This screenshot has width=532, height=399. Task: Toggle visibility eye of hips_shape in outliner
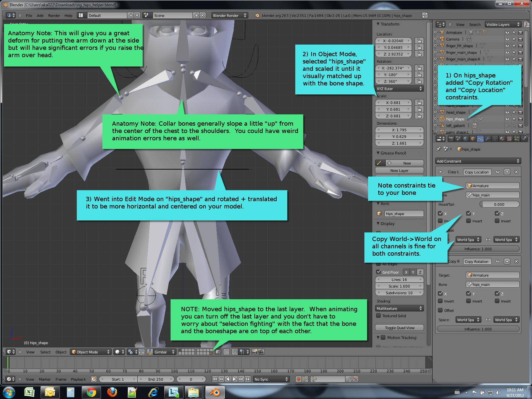pos(507,119)
